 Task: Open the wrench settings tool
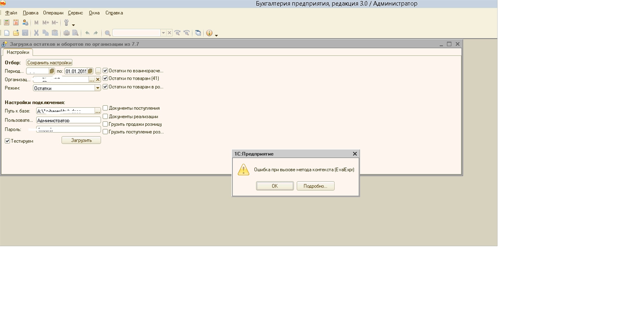click(66, 23)
